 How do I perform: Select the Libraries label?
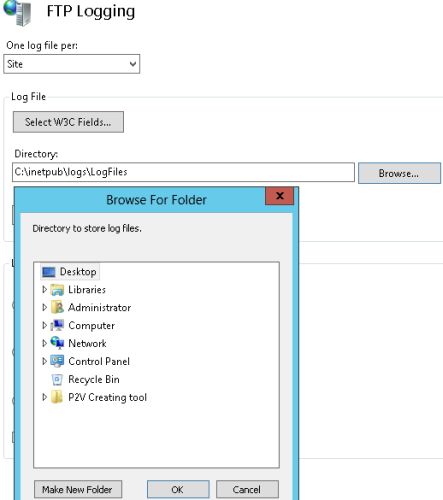point(87,290)
